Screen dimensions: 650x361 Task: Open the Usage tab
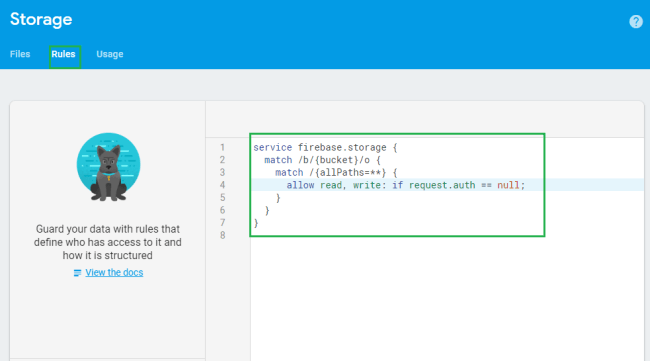point(110,54)
